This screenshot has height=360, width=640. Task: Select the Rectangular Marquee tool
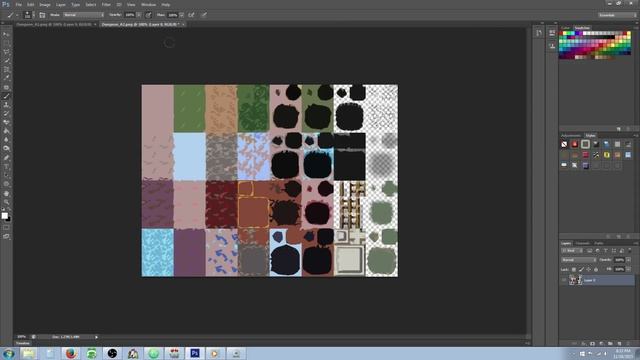point(6,43)
